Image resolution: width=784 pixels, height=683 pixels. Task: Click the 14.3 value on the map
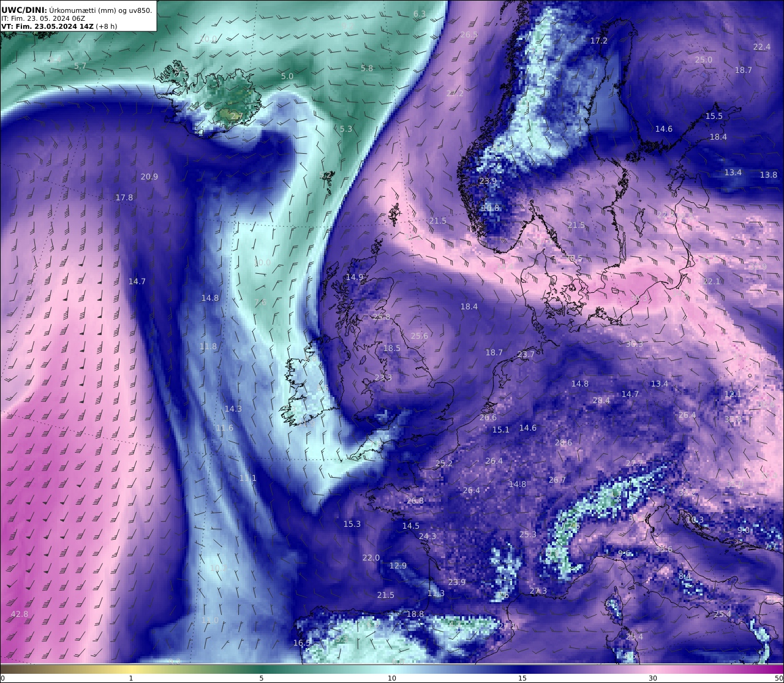click(x=233, y=409)
